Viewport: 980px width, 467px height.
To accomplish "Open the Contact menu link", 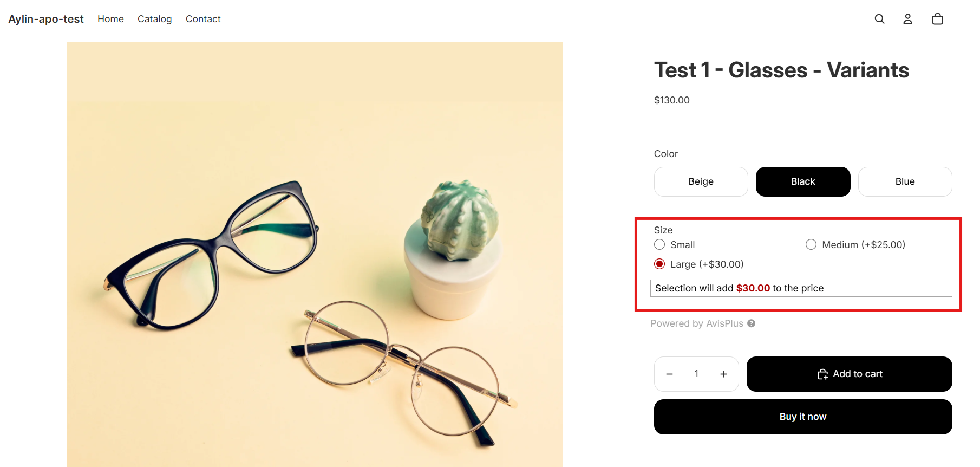I will pos(203,19).
